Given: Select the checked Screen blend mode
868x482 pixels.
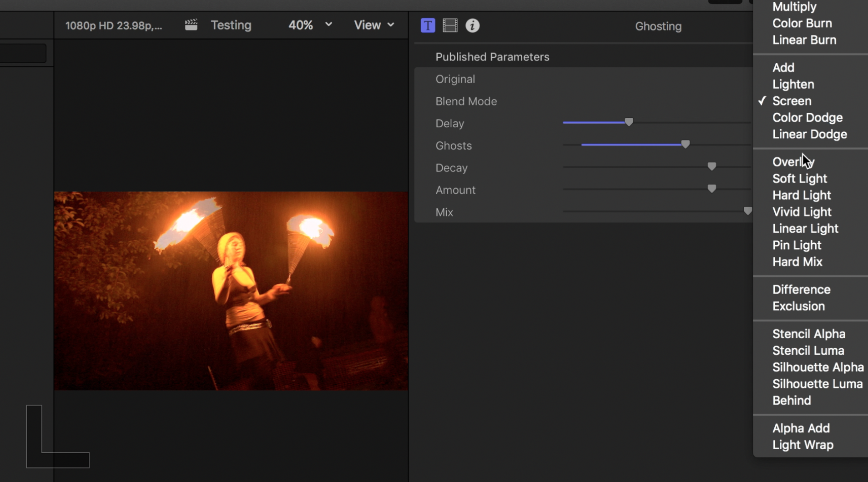Looking at the screenshot, I should pos(792,101).
